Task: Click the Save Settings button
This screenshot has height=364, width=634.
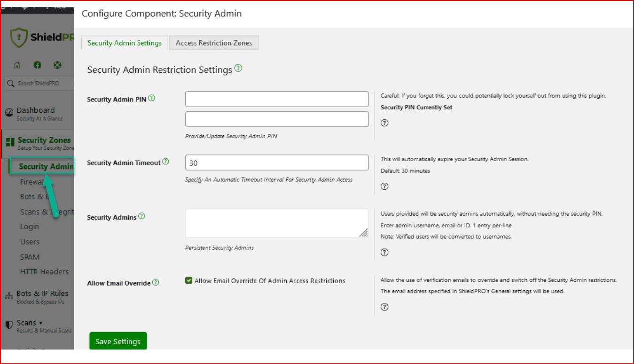Action: coord(118,341)
